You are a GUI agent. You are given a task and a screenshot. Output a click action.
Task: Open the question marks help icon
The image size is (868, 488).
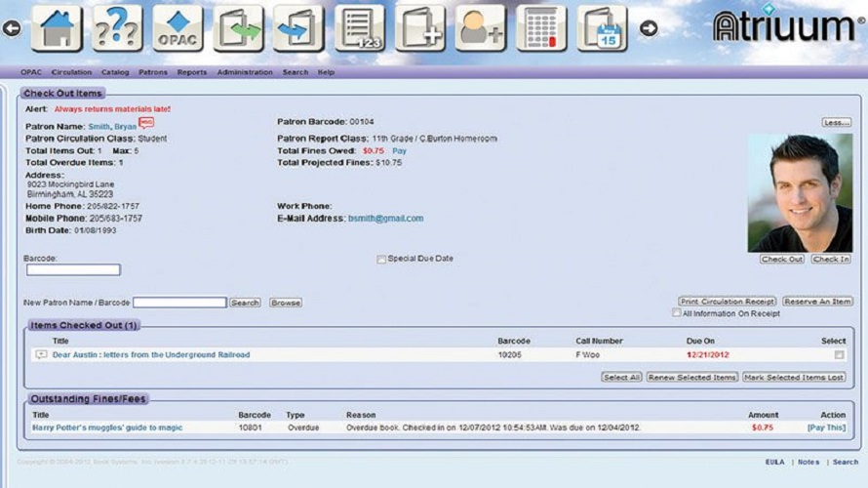pyautogui.click(x=117, y=28)
